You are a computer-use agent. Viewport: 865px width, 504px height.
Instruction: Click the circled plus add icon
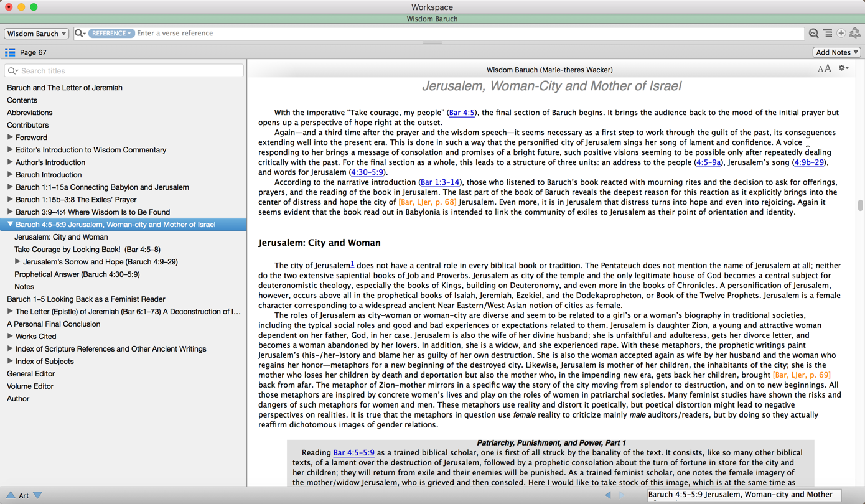[841, 34]
